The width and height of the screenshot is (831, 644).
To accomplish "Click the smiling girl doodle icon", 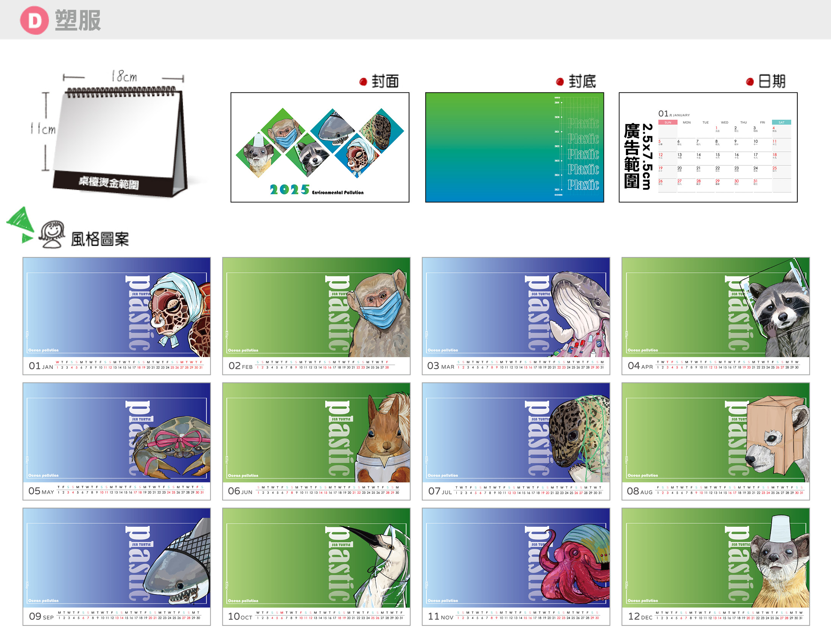I will [52, 234].
